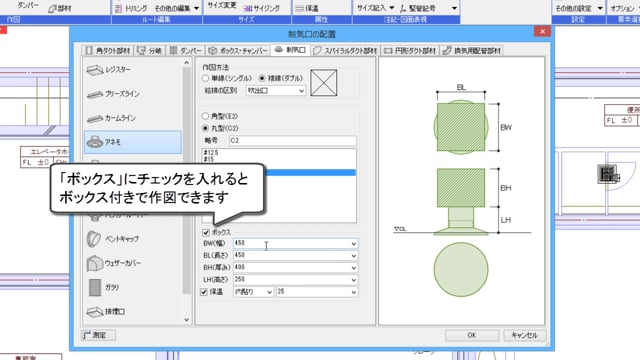Select the ブリーズライン diffuser icon

[95, 94]
